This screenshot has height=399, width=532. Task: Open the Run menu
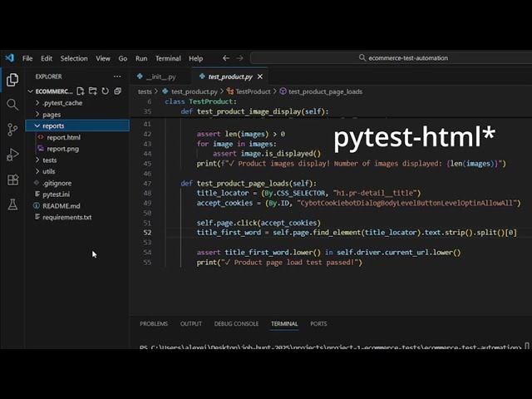click(x=141, y=58)
